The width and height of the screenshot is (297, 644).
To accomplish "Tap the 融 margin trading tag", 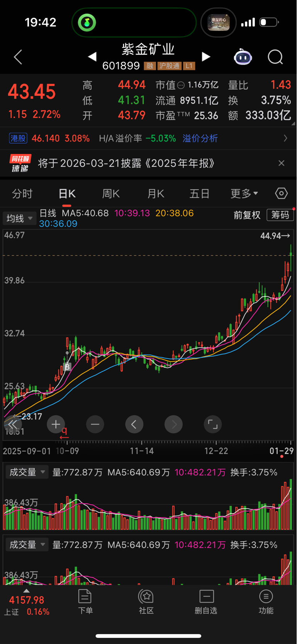I will (150, 66).
